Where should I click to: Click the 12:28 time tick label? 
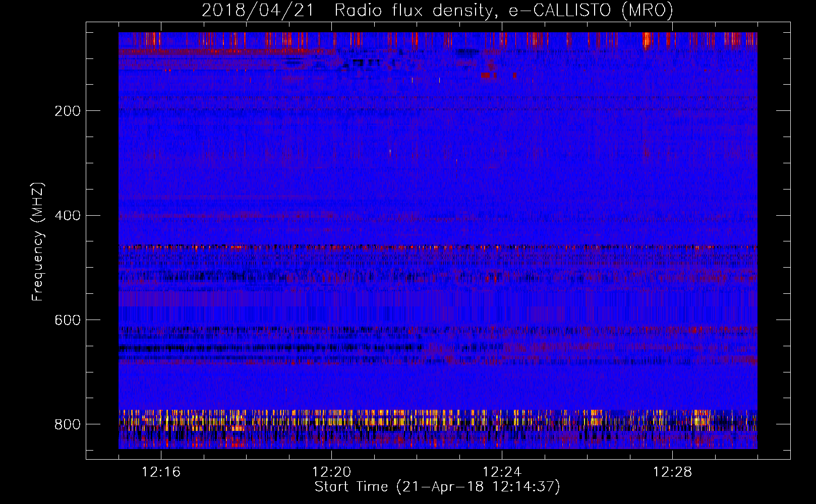coord(672,472)
